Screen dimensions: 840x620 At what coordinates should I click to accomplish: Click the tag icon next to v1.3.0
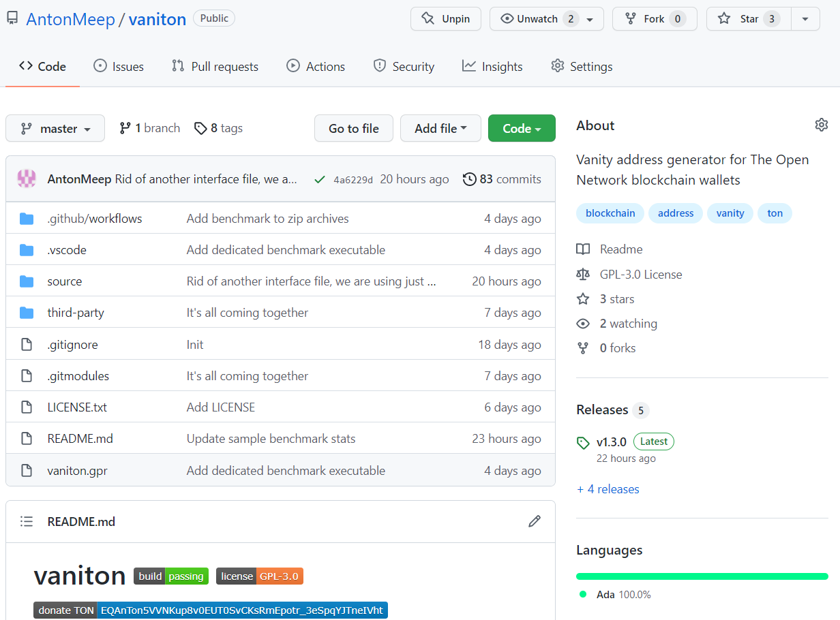coord(583,443)
